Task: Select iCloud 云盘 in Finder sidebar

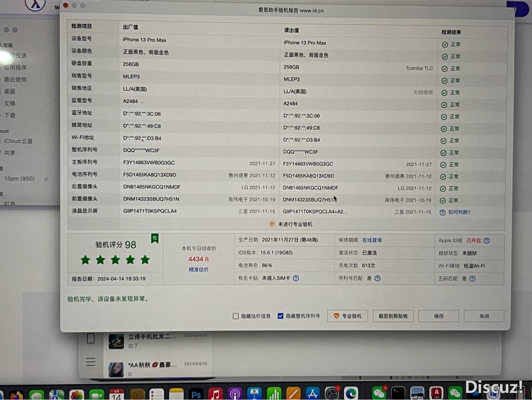Action: [x=18, y=141]
